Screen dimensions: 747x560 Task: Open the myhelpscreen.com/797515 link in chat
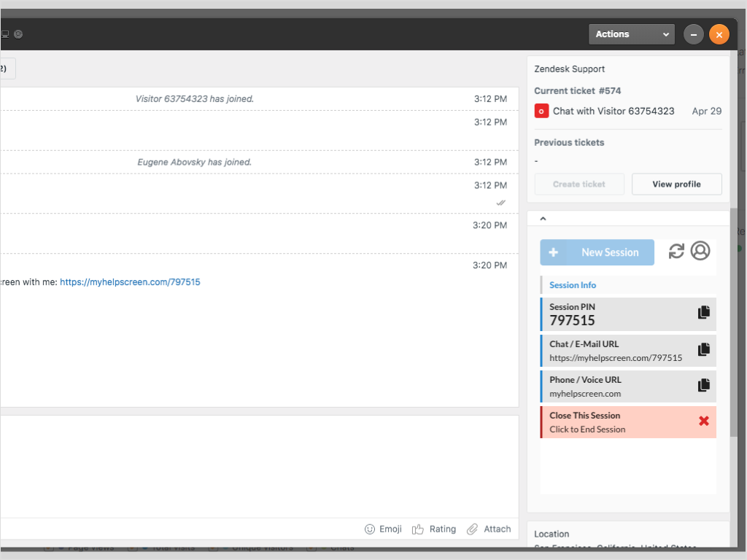coord(130,282)
